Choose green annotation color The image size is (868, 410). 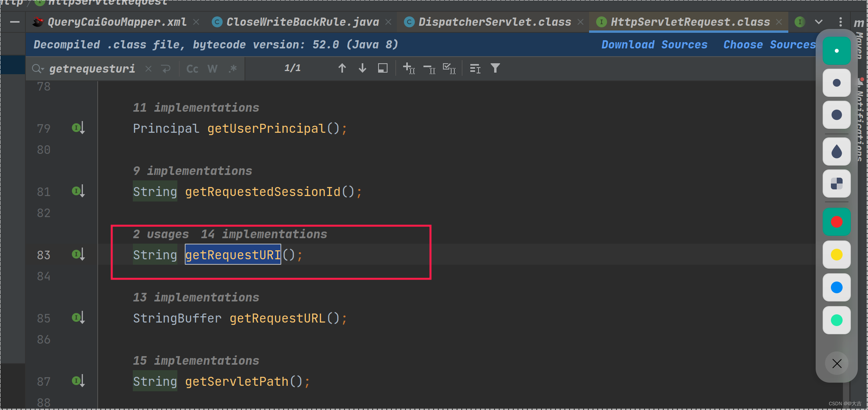(836, 320)
